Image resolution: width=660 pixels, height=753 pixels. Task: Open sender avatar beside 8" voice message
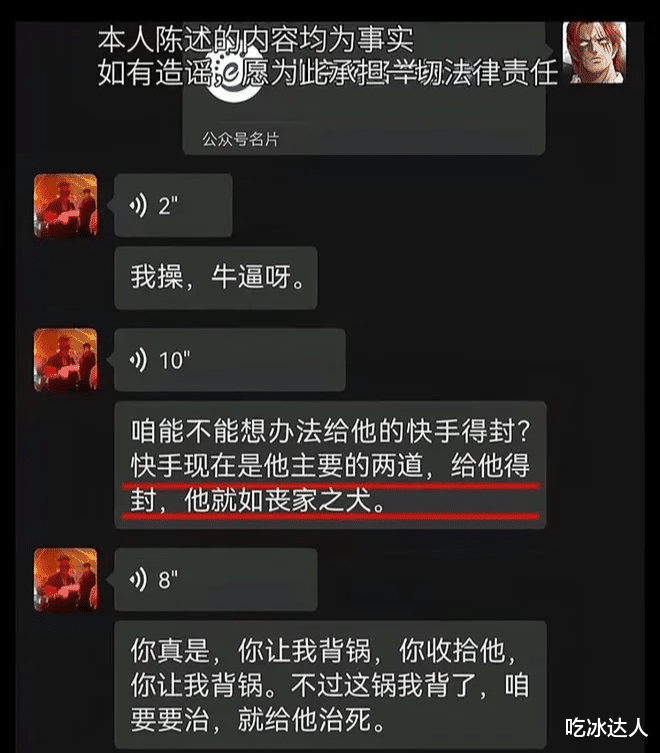click(x=66, y=579)
